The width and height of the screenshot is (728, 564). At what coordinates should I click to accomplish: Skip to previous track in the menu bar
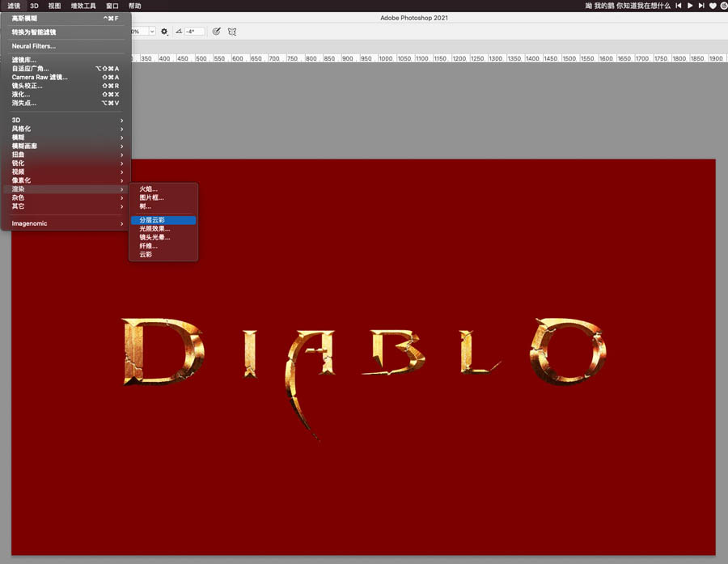(678, 6)
